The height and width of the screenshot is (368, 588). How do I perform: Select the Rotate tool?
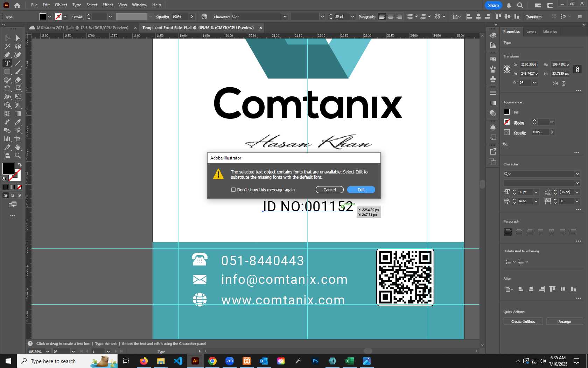7,88
